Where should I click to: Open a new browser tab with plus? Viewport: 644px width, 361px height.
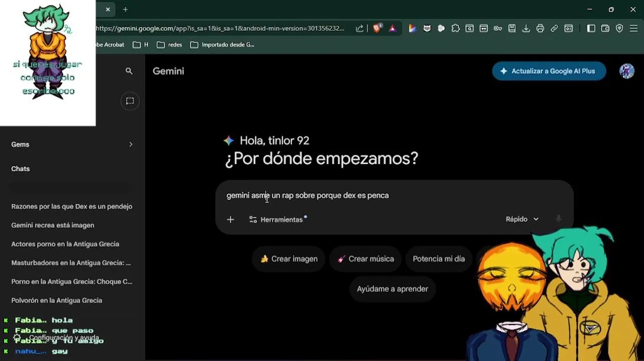pyautogui.click(x=125, y=10)
